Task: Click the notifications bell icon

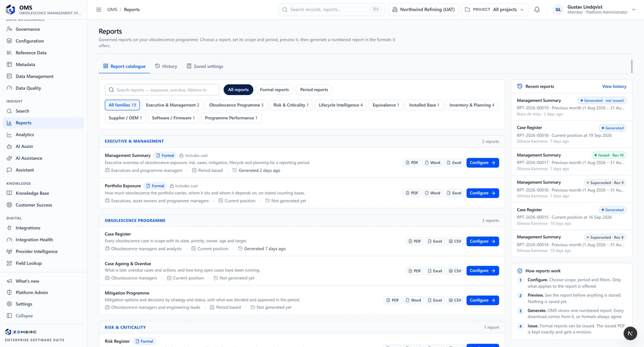Action: click(537, 10)
